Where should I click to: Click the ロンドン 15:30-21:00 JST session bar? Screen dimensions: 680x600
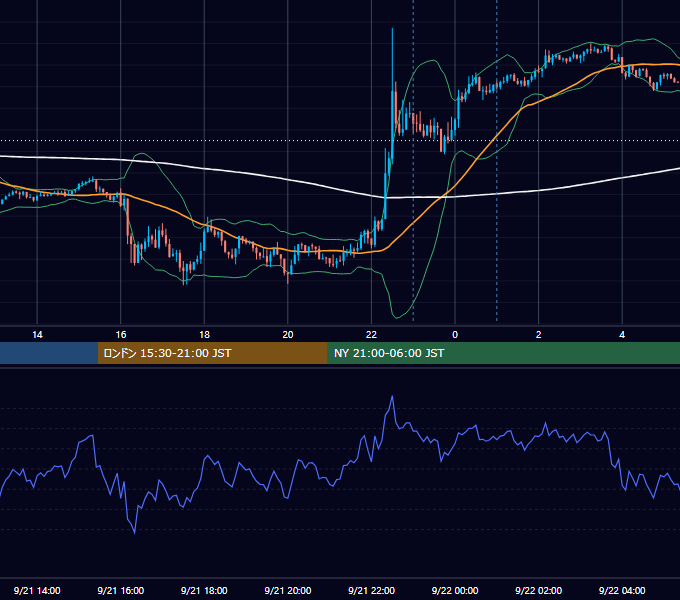pos(212,353)
